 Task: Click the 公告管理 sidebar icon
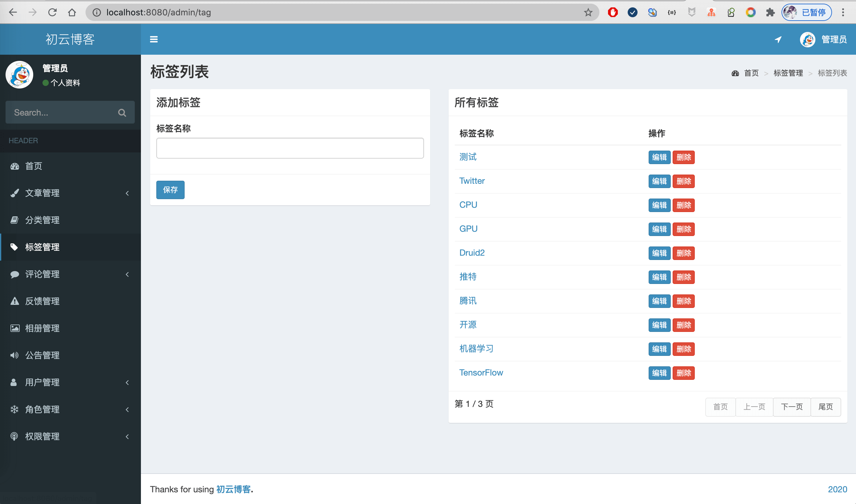(14, 355)
